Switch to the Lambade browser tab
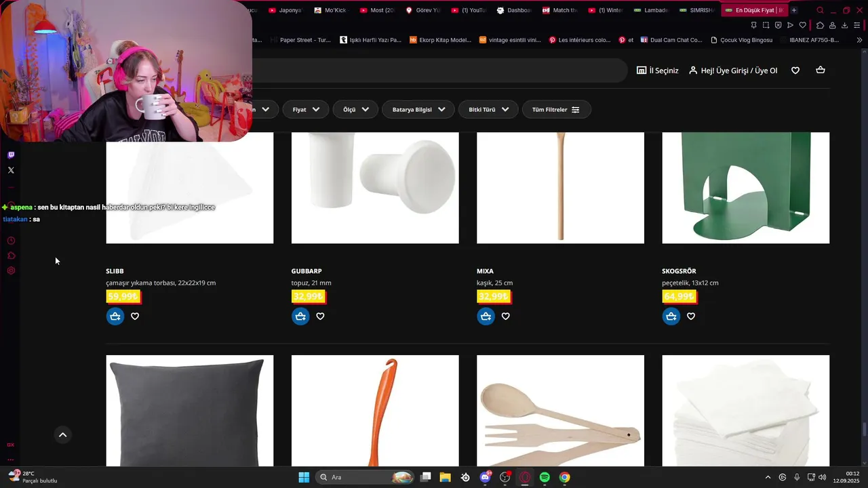Image resolution: width=868 pixels, height=488 pixels. tap(652, 10)
